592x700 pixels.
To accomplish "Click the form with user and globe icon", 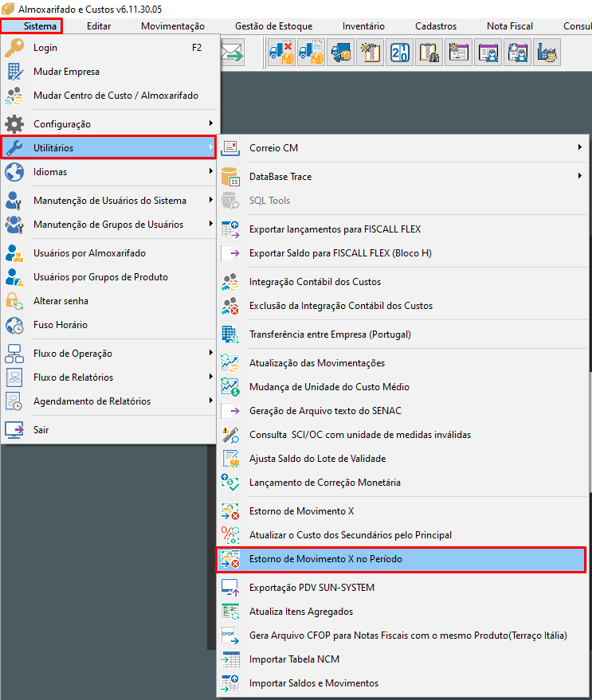I will (x=517, y=53).
